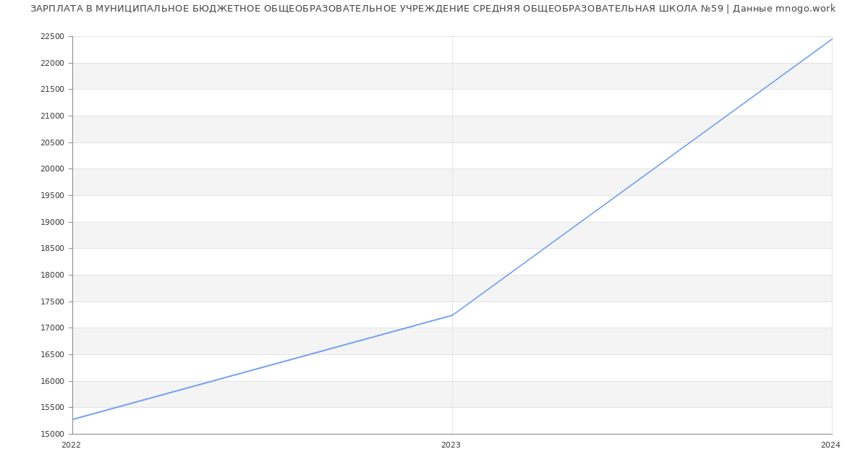Screen dimensions: 868x470
Task: Click the 2024 x-axis label
Action: tap(830, 445)
